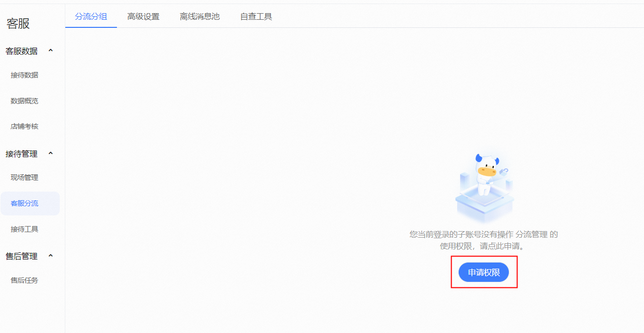Viewport: 644px width, 333px height.
Task: Click the 售后管理 section header
Action: click(21, 256)
